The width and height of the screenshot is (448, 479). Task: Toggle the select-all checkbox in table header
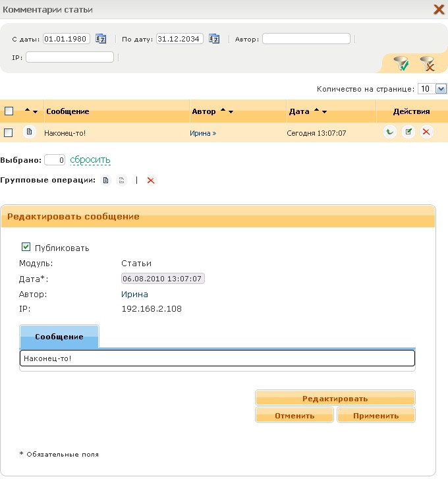[9, 111]
